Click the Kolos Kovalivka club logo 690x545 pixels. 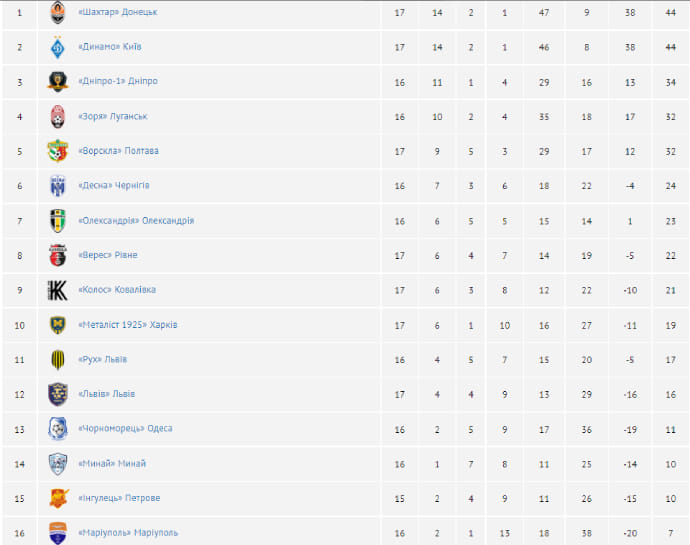[x=58, y=290]
